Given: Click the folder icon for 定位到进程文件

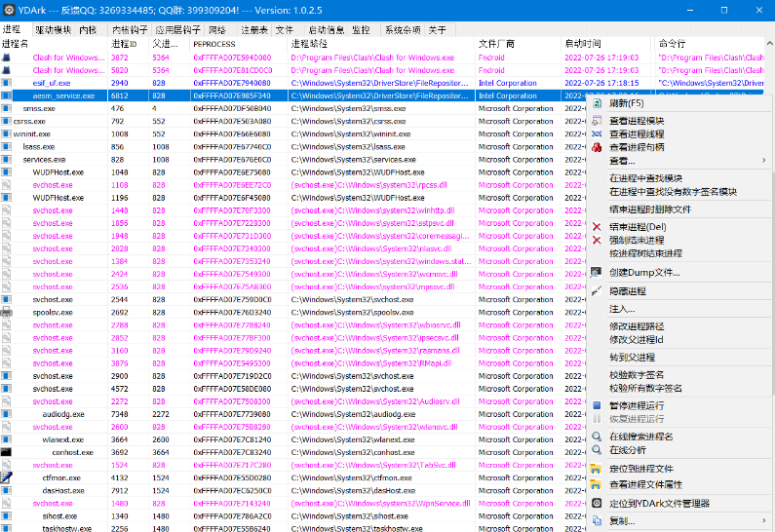Looking at the screenshot, I should pyautogui.click(x=597, y=469).
